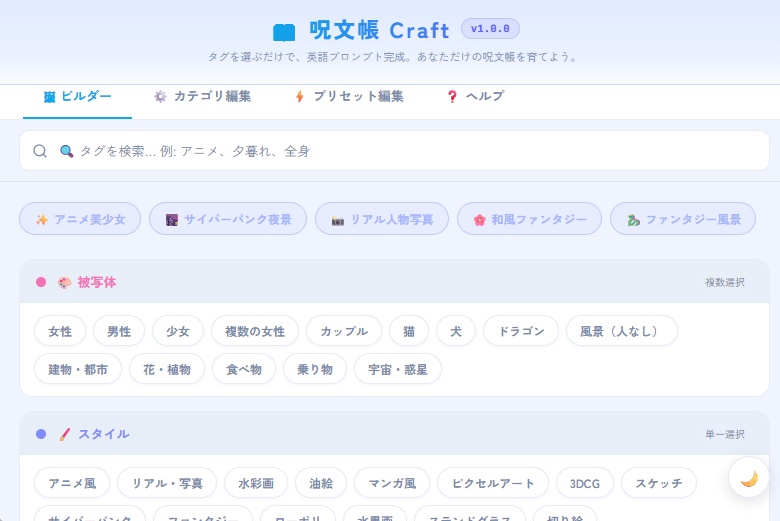Open the ヘルプ tab
Image resolution: width=780 pixels, height=521 pixels.
[x=475, y=97]
